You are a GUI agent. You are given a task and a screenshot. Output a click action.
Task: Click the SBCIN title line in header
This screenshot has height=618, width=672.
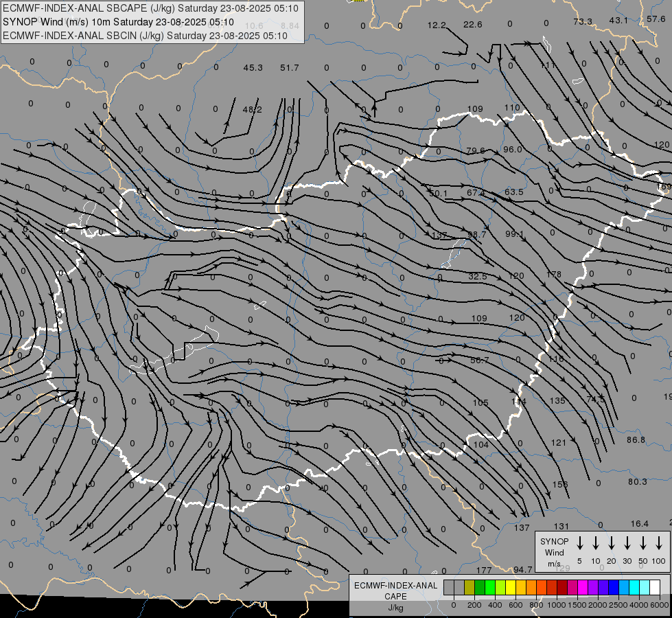click(x=145, y=36)
